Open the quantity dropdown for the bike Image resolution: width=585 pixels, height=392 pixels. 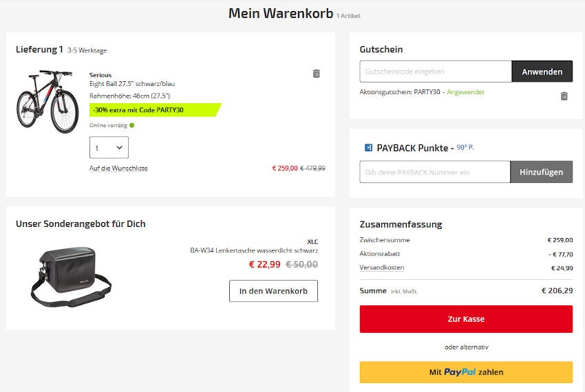tap(109, 148)
